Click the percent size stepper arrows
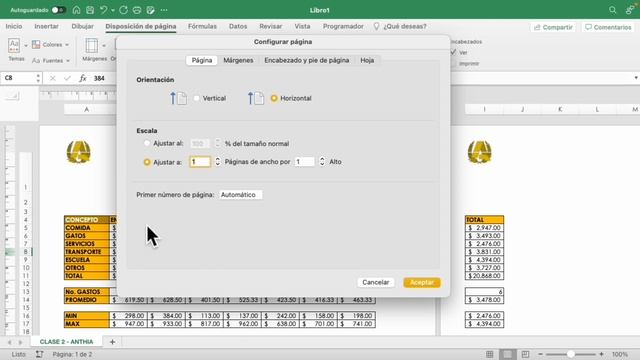 coord(218,143)
